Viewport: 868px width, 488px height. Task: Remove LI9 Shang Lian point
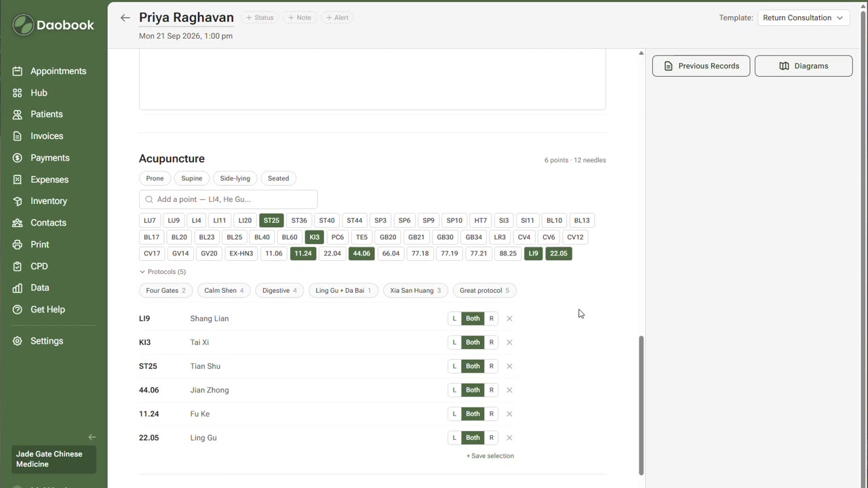pos(509,319)
